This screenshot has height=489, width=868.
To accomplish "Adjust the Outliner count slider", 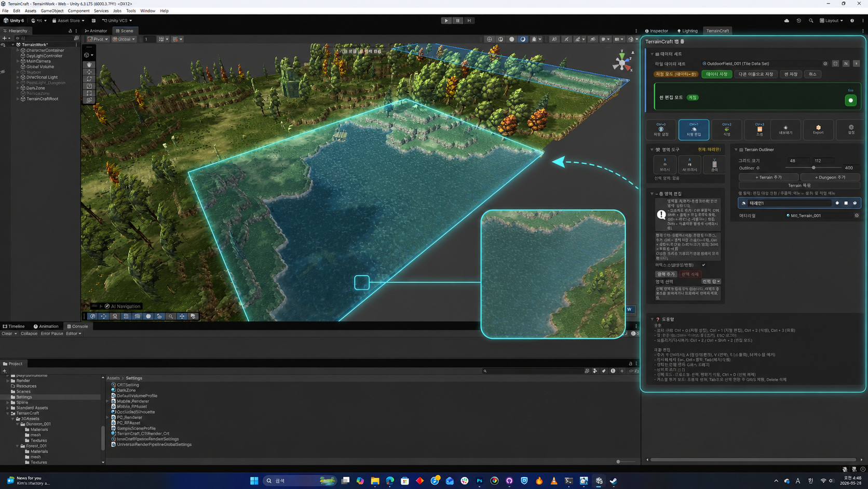I will [x=813, y=168].
